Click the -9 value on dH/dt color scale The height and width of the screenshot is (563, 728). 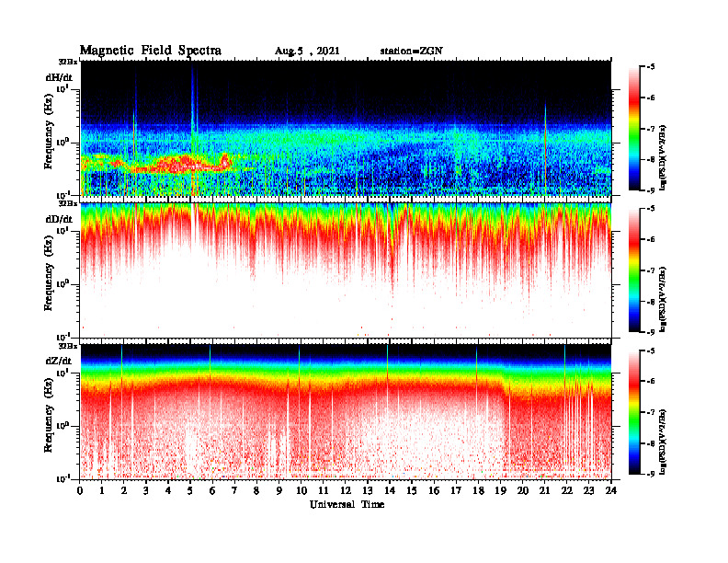(x=651, y=190)
